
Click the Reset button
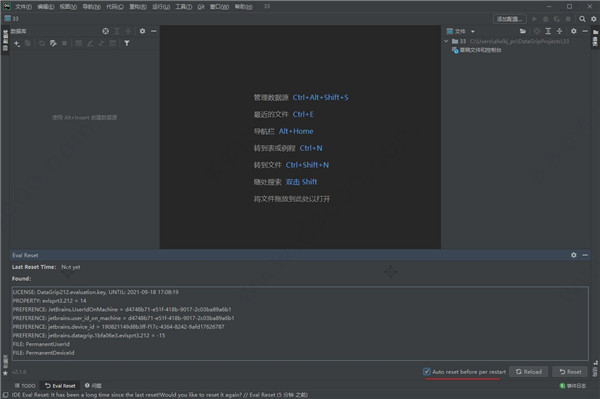tap(570, 371)
